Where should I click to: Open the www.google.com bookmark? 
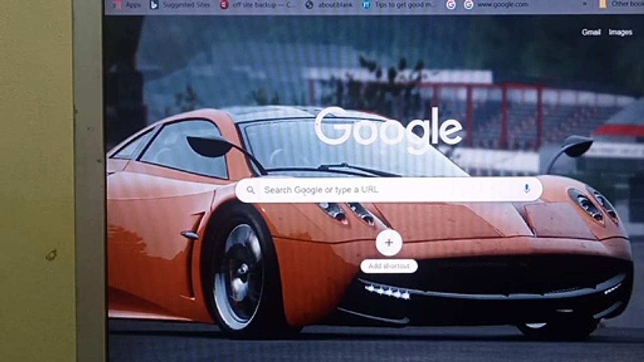pyautogui.click(x=496, y=5)
